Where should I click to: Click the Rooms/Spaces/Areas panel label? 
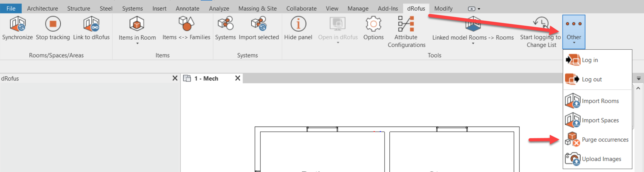point(56,55)
